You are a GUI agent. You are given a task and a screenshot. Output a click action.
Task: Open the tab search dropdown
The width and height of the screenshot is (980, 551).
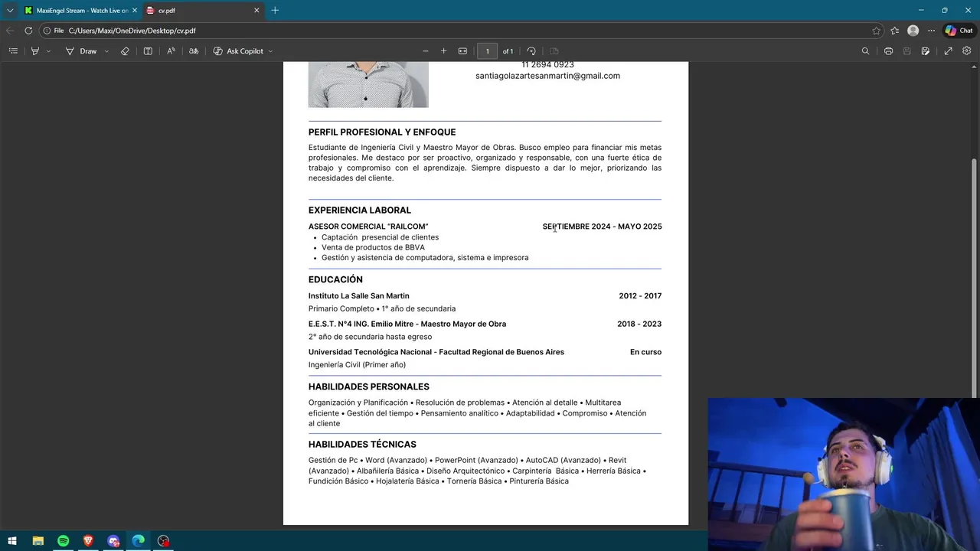10,11
